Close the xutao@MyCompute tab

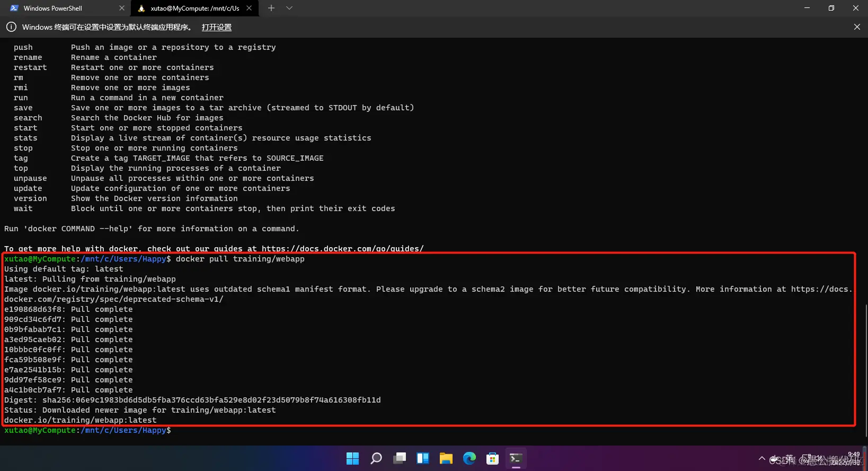click(x=249, y=8)
